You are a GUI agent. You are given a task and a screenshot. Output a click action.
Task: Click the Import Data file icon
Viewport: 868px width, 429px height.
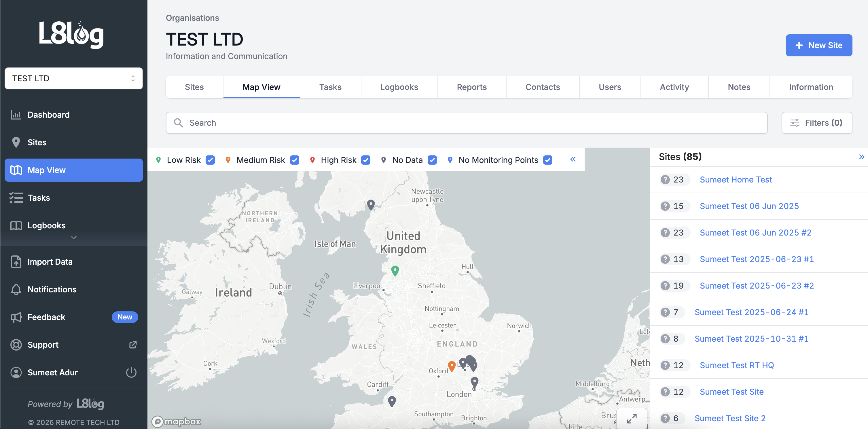[x=16, y=262]
